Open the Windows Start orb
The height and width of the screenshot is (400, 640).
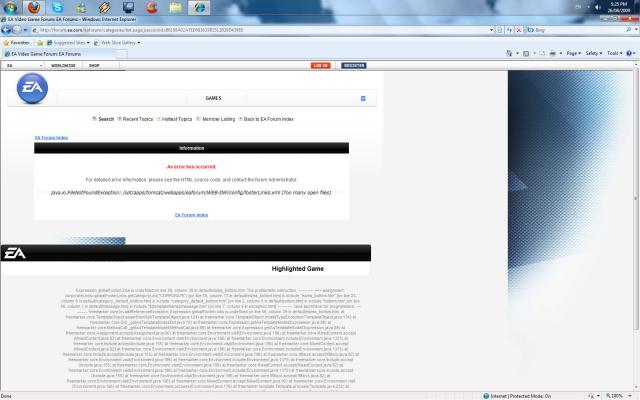[10, 7]
